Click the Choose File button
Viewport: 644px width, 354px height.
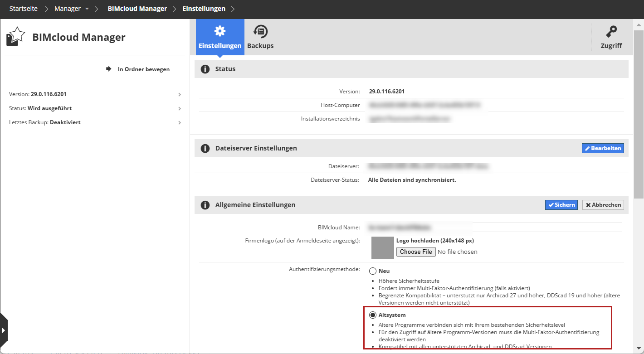coord(416,252)
